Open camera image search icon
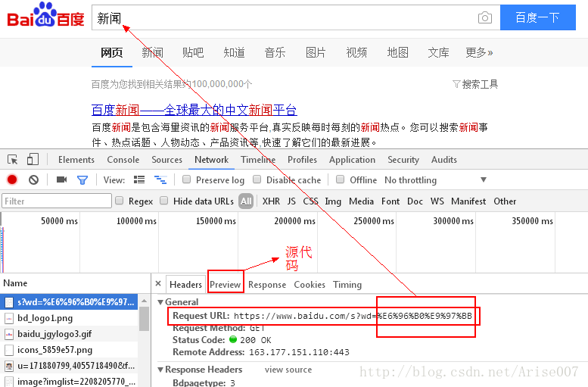The height and width of the screenshot is (387, 588). pyautogui.click(x=485, y=17)
